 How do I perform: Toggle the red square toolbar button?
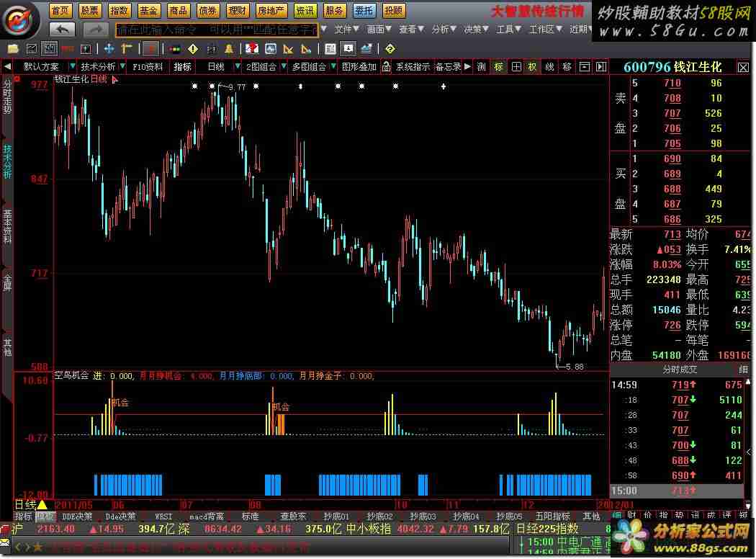[151, 49]
